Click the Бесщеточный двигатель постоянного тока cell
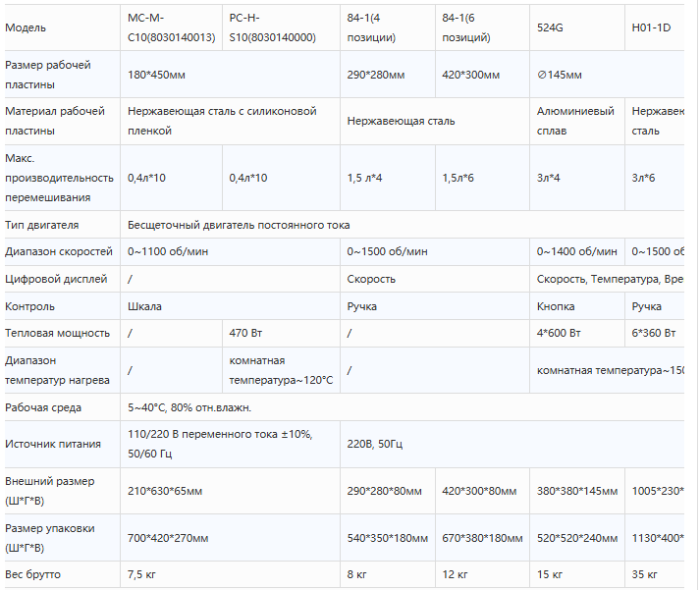The image size is (700, 590). pyautogui.click(x=403, y=225)
